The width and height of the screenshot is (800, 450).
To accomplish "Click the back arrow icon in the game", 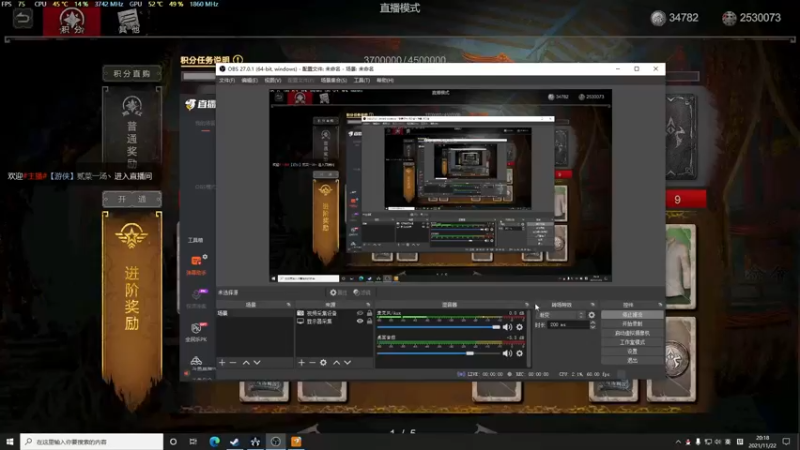I will (22, 19).
